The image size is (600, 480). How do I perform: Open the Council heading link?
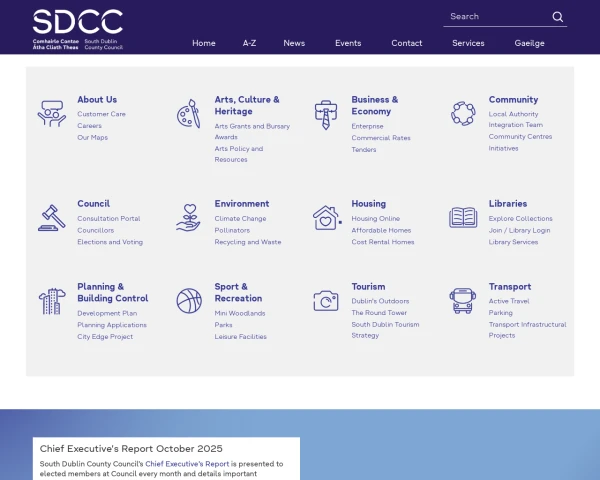[93, 204]
